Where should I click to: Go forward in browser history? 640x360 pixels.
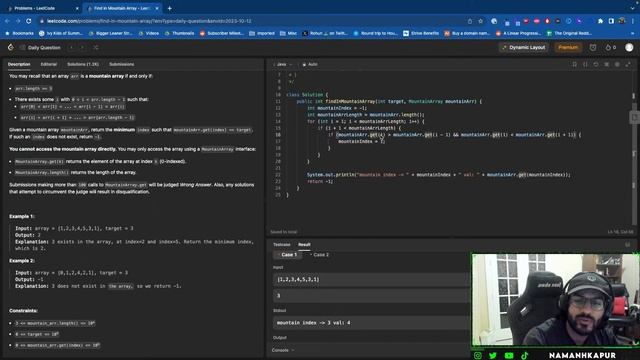pyautogui.click(x=18, y=21)
